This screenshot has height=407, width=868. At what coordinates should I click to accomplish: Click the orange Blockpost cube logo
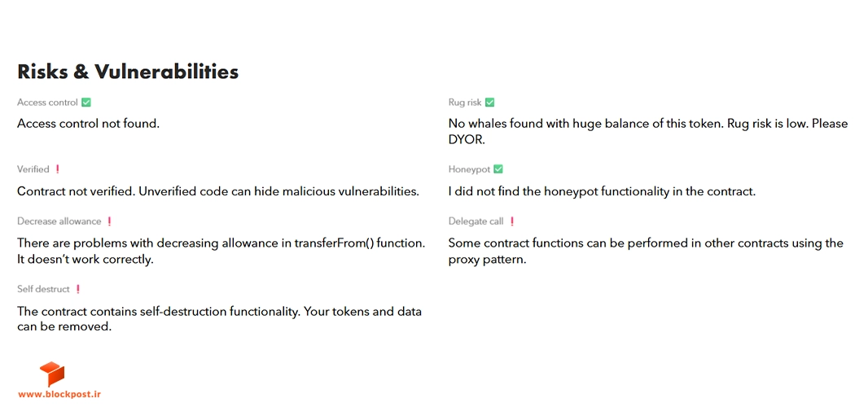52,374
